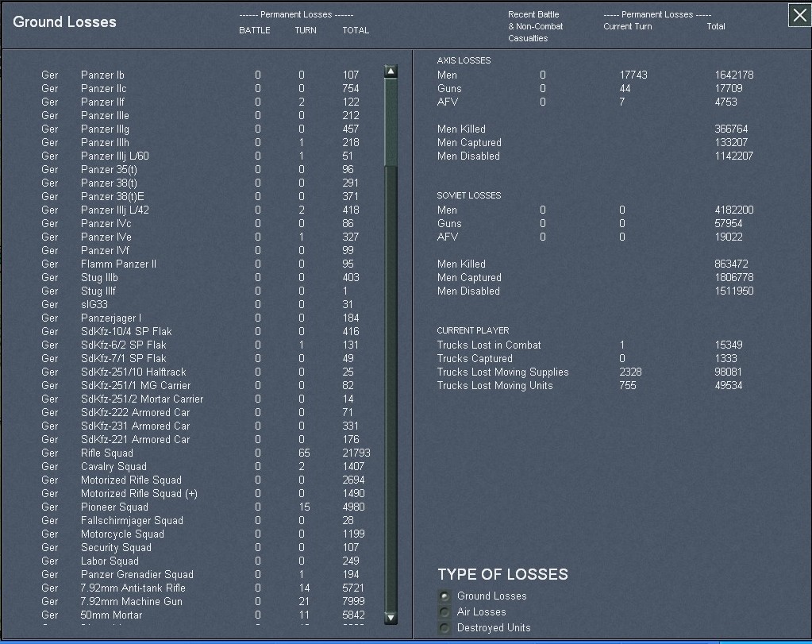
Task: Select the Destroyed Units radio button
Action: tap(444, 628)
